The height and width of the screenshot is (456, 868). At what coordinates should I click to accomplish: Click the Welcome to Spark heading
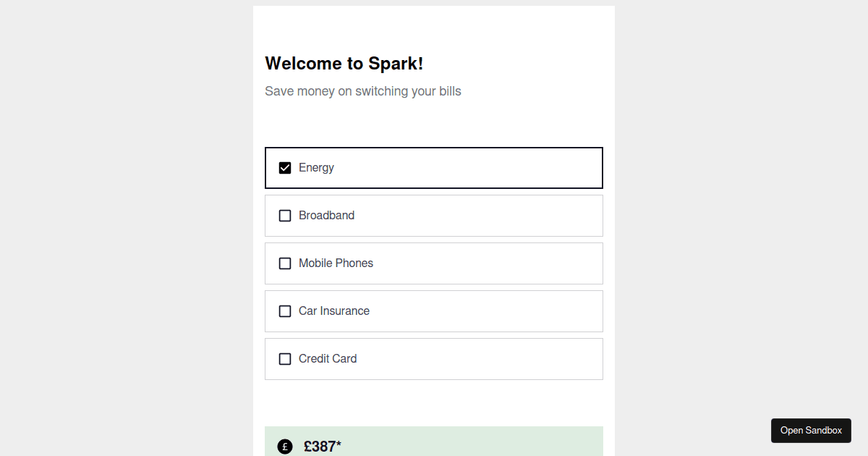(344, 63)
